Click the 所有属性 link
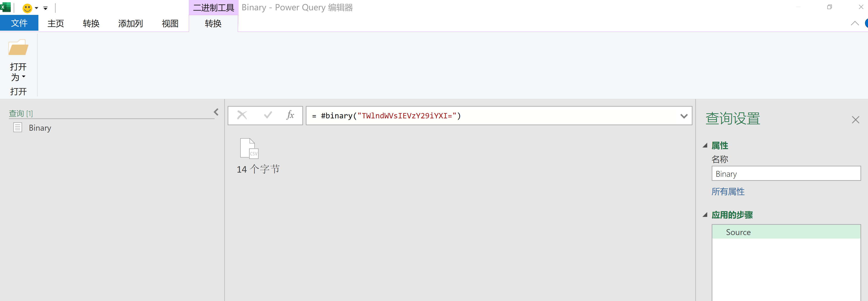Image resolution: width=868 pixels, height=301 pixels. point(728,192)
